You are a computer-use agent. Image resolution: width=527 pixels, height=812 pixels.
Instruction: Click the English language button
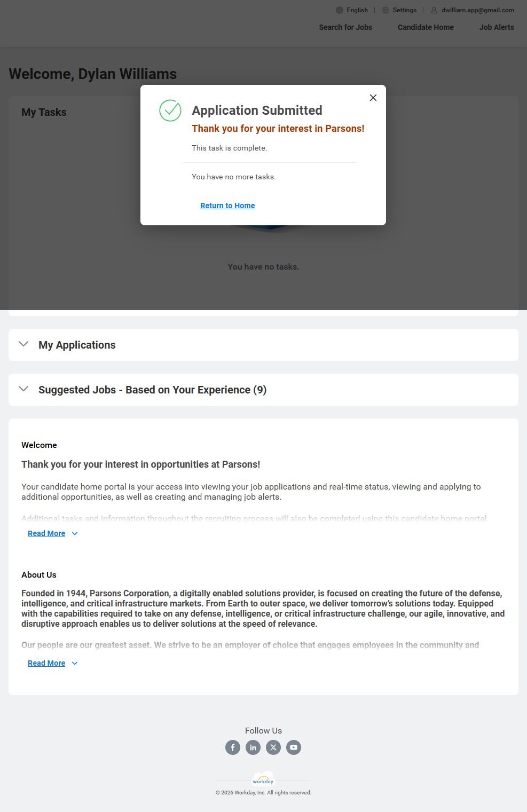coord(357,10)
